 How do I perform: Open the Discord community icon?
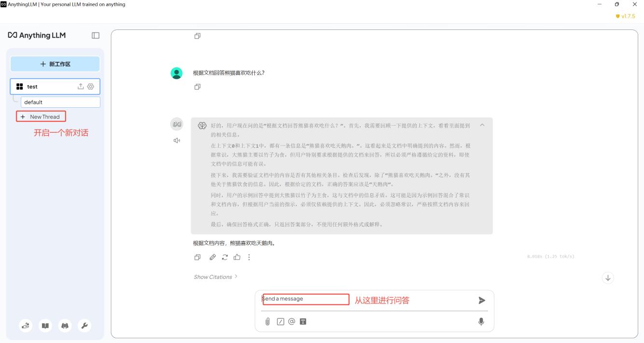click(63, 326)
